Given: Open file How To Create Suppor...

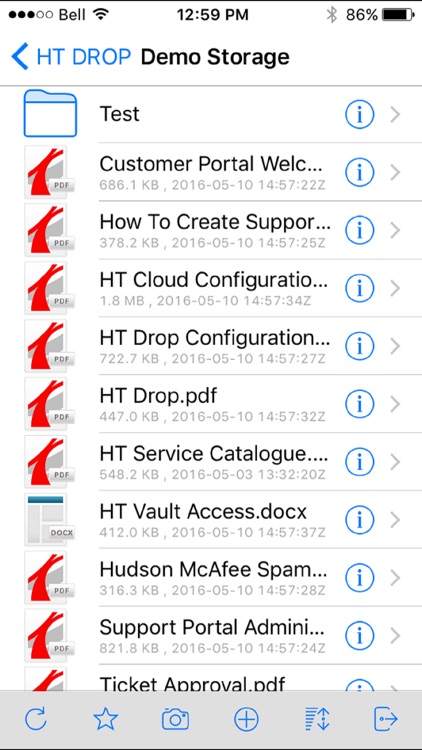Looking at the screenshot, I should pos(215,222).
